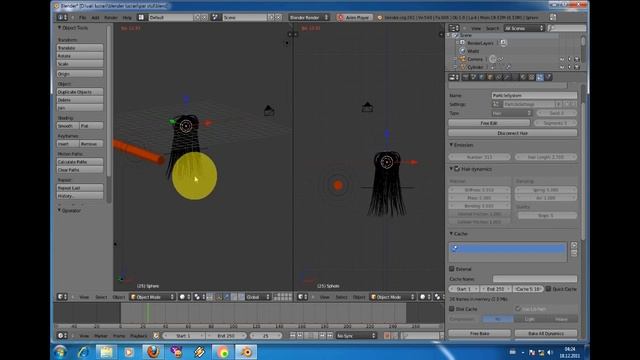The width and height of the screenshot is (640, 360).
Task: Click the Camera object icon in outliner
Action: pyautogui.click(x=462, y=59)
